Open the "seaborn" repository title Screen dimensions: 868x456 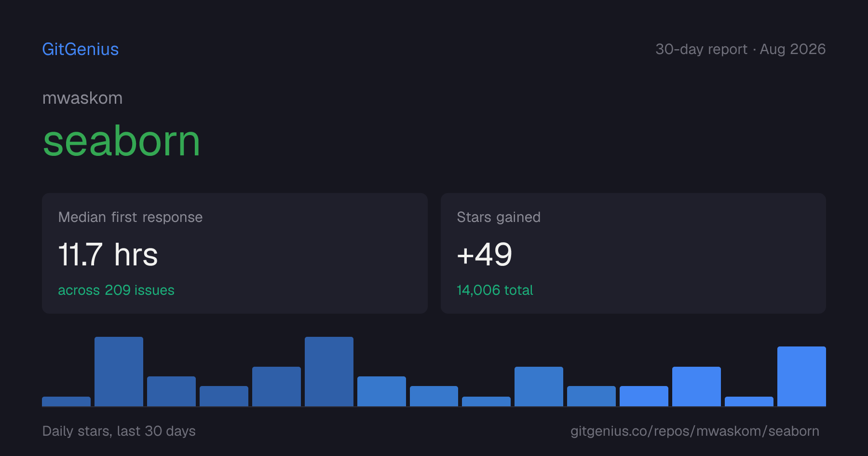[122, 141]
